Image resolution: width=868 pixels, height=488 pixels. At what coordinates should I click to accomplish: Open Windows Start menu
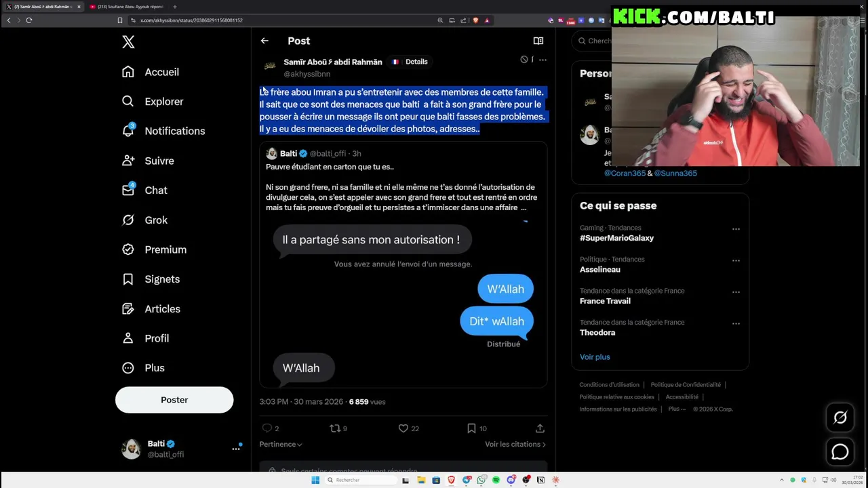pyautogui.click(x=315, y=480)
